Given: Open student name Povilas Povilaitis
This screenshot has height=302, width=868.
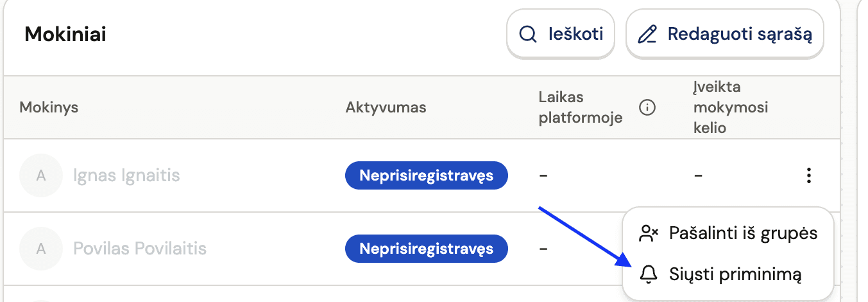Looking at the screenshot, I should pyautogui.click(x=140, y=249).
